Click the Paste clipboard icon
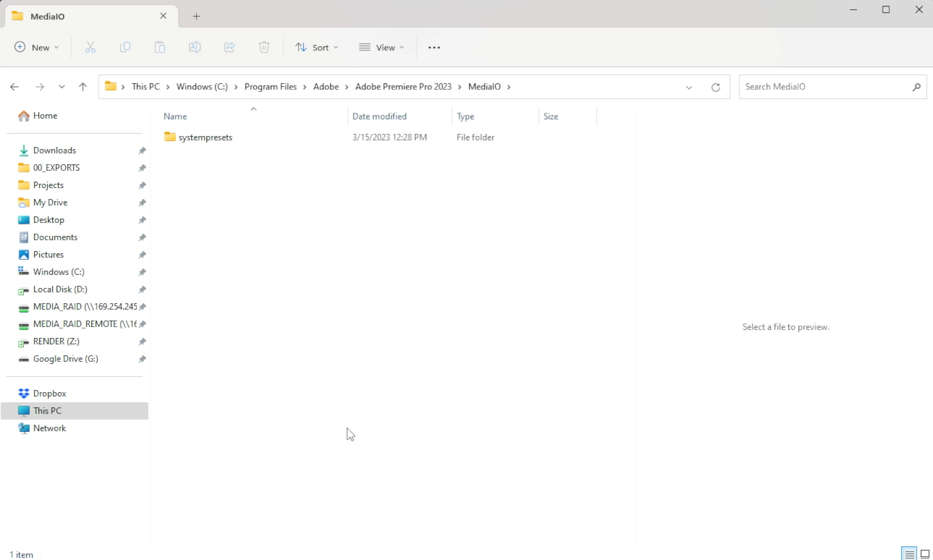933x560 pixels. pyautogui.click(x=160, y=47)
